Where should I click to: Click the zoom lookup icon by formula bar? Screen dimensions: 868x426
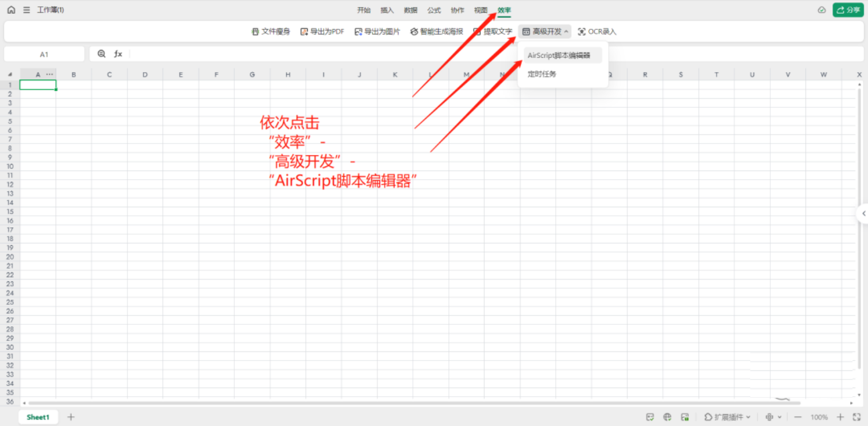click(102, 54)
